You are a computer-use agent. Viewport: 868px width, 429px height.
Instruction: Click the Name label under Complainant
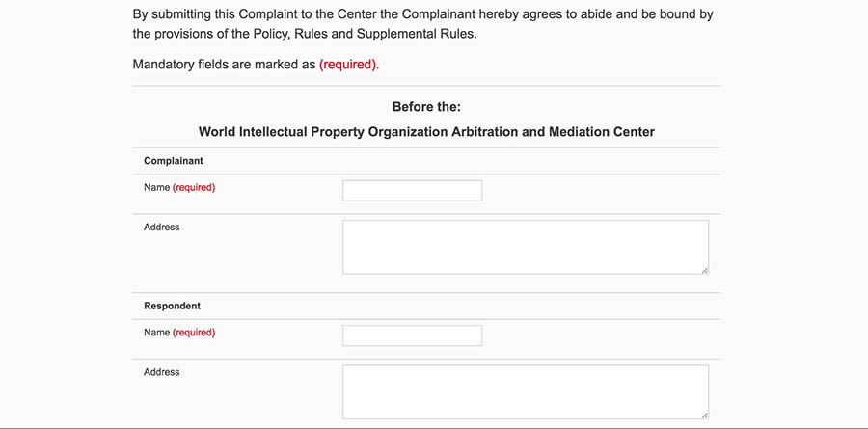pos(157,187)
